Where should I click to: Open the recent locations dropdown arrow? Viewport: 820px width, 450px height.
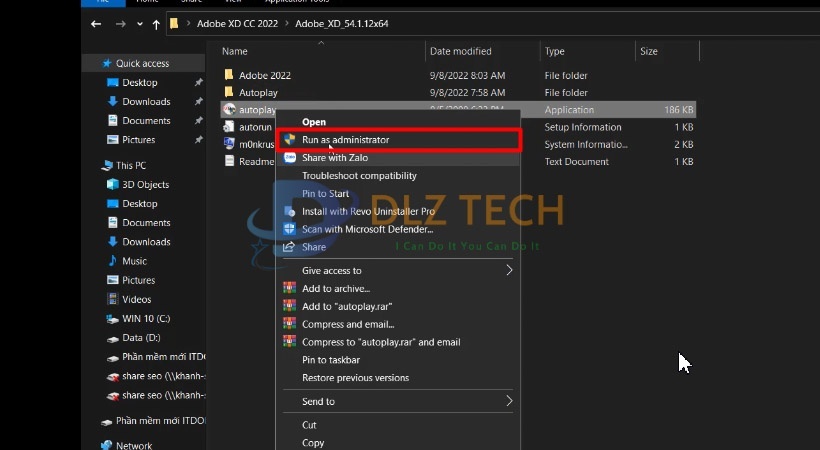[139, 24]
